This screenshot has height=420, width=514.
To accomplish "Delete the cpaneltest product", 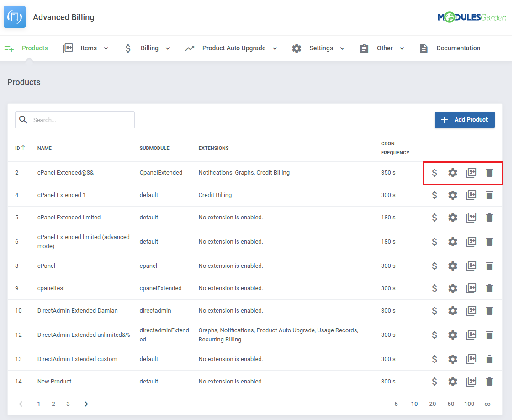I will tap(489, 288).
